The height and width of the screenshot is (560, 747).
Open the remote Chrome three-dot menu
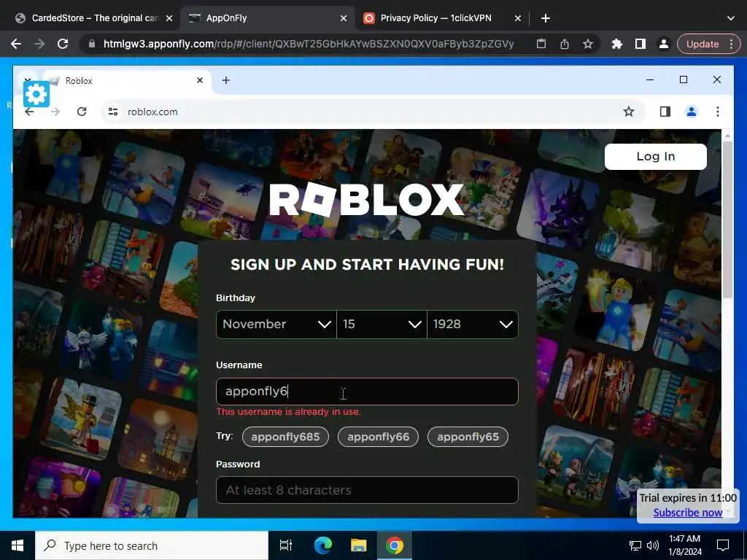(718, 112)
